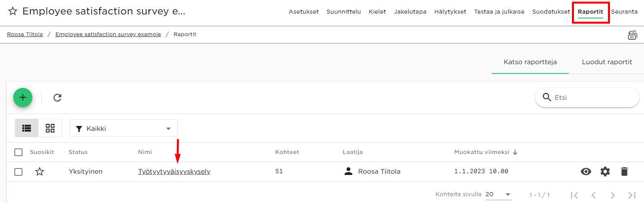Expand the Kaikki filter dropdown
Viewport: 644px width, 203px height.
tap(124, 128)
